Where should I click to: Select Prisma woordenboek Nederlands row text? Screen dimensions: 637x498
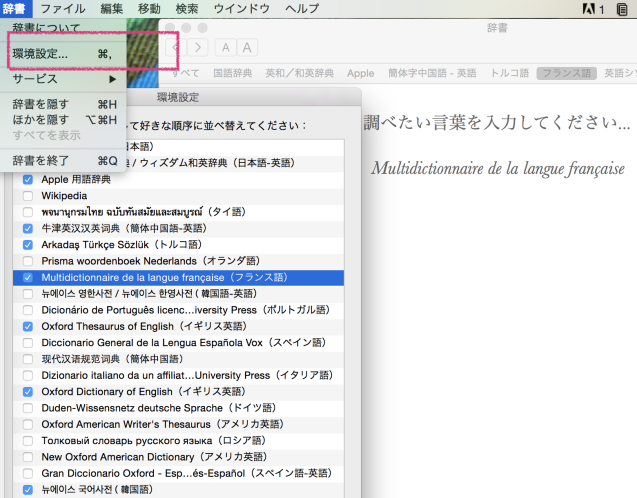(x=150, y=261)
